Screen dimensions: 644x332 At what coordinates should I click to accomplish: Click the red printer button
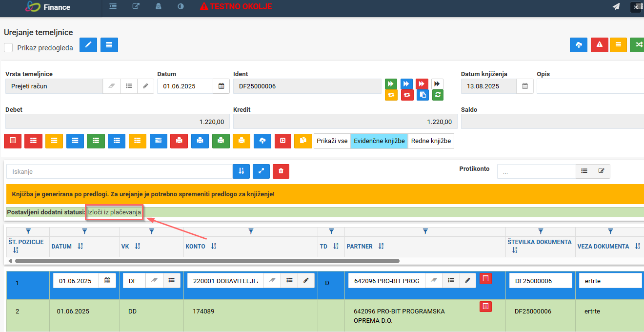179,141
